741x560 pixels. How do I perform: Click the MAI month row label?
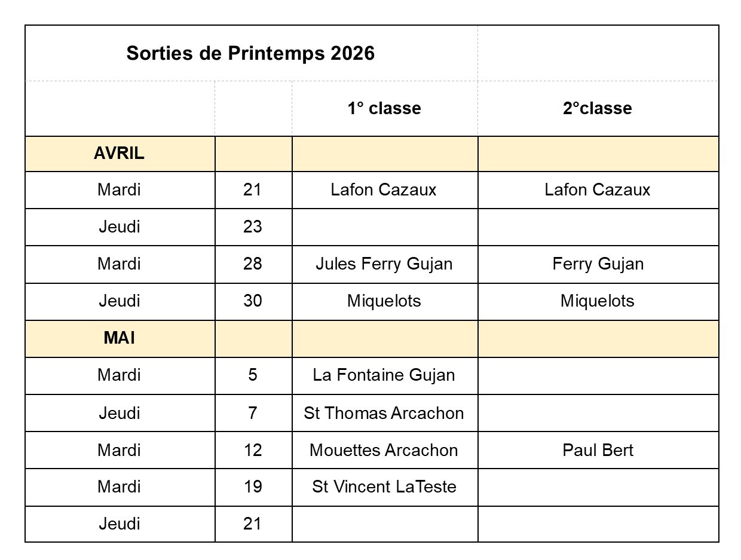[x=119, y=338]
